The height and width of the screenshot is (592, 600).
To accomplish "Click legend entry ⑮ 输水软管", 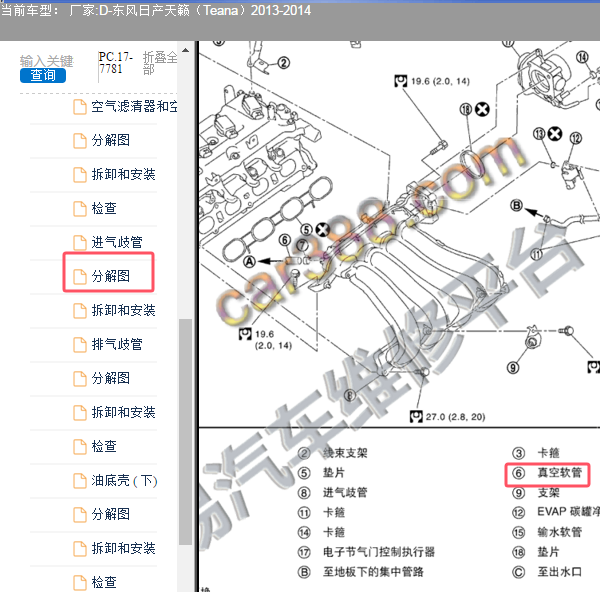I will 547,532.
